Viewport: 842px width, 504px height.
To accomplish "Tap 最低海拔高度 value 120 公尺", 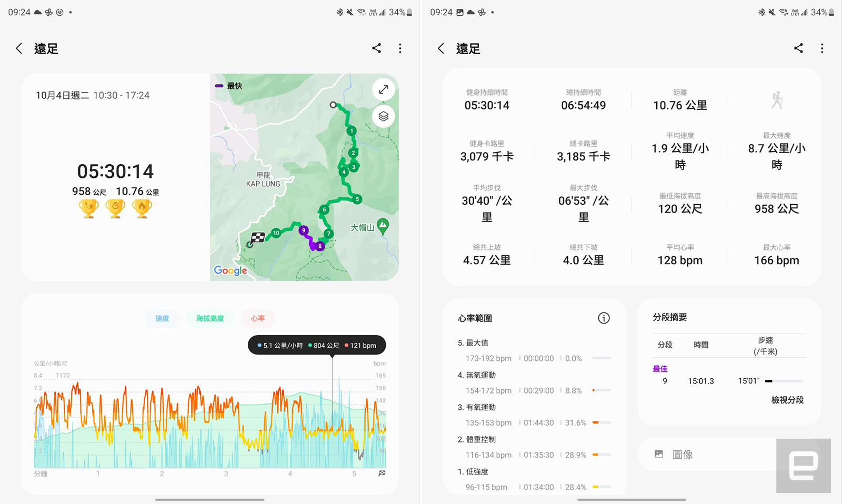I will (680, 209).
